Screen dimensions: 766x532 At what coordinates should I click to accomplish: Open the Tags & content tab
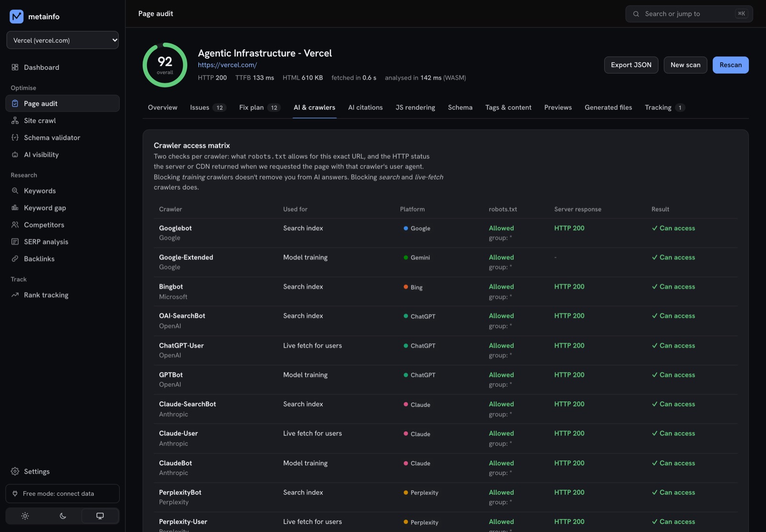pyautogui.click(x=508, y=108)
